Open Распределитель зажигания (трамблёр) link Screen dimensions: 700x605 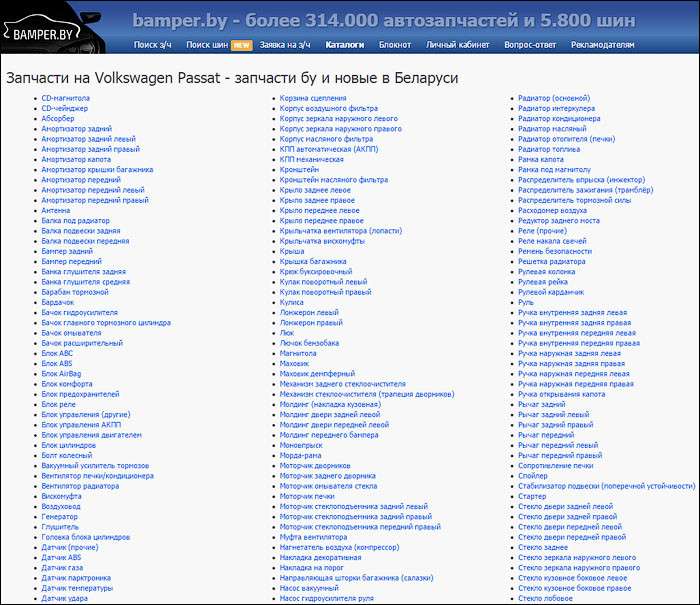585,190
